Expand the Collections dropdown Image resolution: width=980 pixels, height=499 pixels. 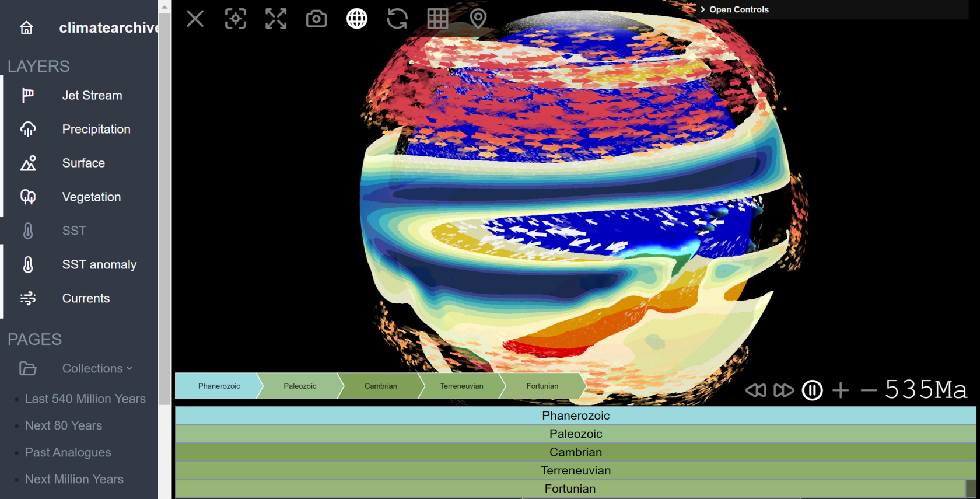coord(97,368)
